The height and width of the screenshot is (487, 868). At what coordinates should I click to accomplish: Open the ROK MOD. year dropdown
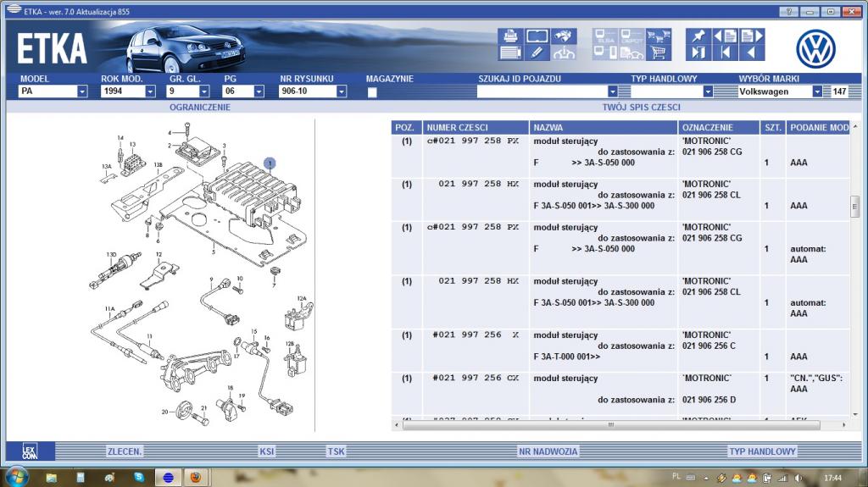coord(150,91)
